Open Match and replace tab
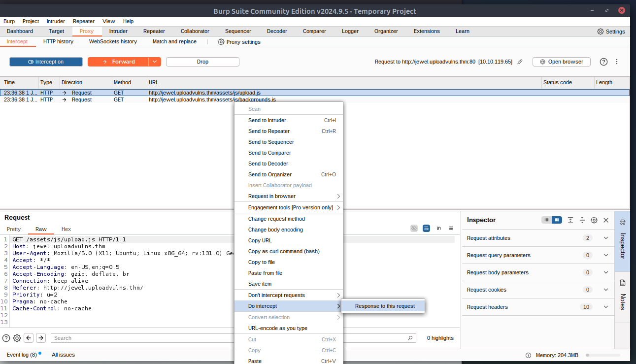 [174, 41]
